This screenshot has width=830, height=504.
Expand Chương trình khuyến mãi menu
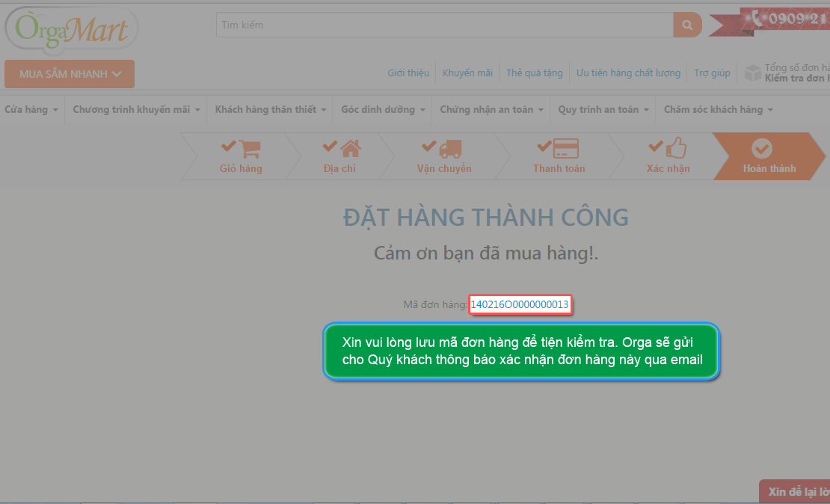(x=136, y=110)
